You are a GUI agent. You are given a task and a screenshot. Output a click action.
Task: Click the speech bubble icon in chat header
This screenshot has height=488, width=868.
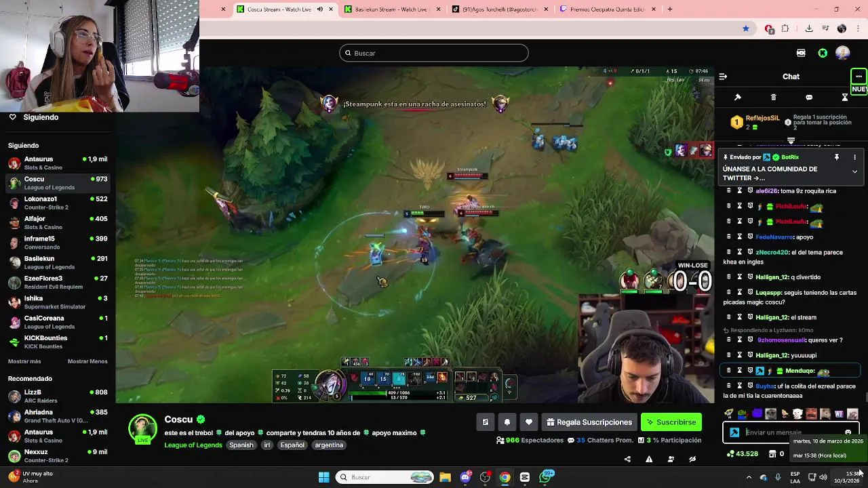coord(809,98)
